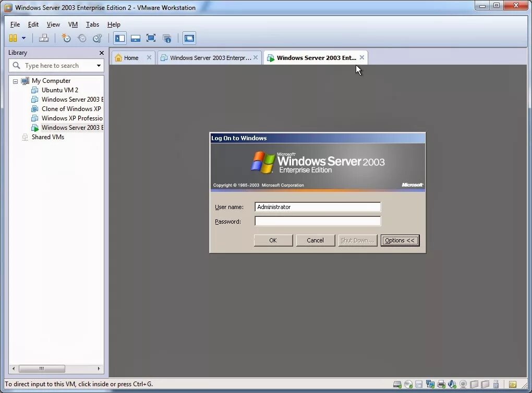Image resolution: width=532 pixels, height=393 pixels.
Task: Close the Library panel
Action: click(102, 53)
